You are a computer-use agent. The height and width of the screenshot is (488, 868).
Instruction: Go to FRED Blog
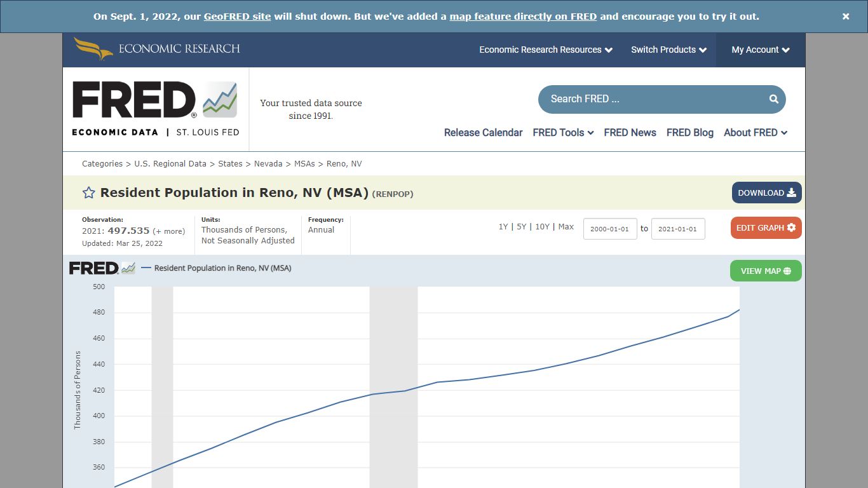(x=689, y=133)
